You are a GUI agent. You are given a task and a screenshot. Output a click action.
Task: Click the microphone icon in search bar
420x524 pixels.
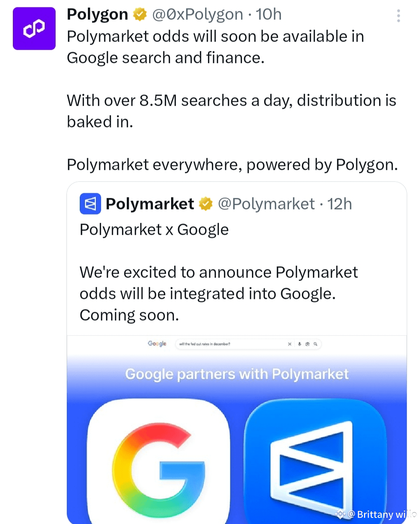(299, 344)
